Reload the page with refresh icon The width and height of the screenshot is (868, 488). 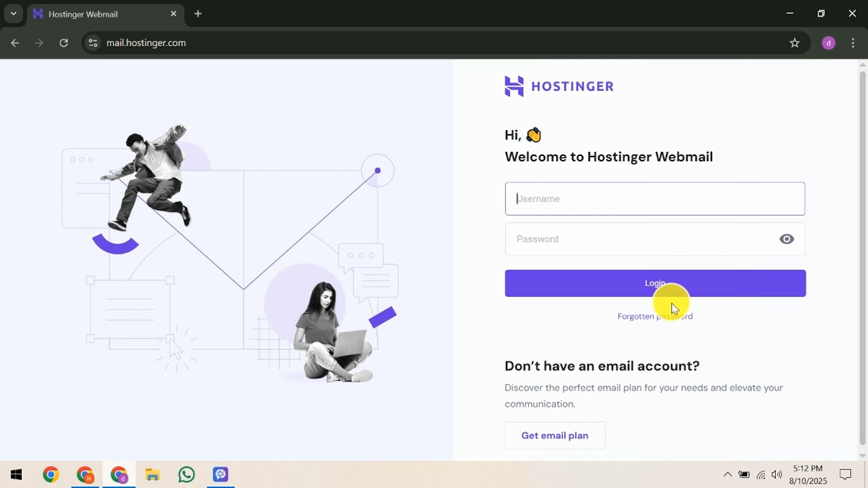(x=64, y=43)
